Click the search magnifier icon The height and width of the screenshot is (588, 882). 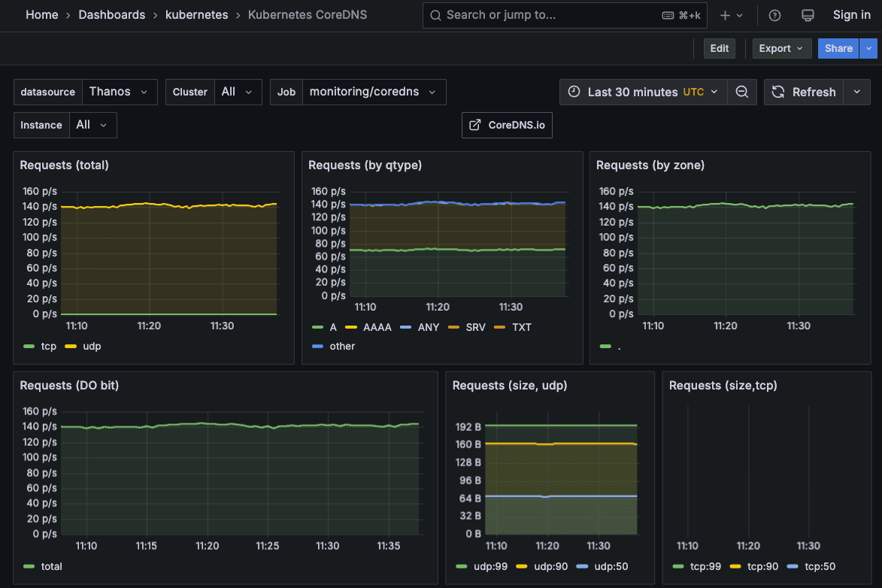coord(435,15)
